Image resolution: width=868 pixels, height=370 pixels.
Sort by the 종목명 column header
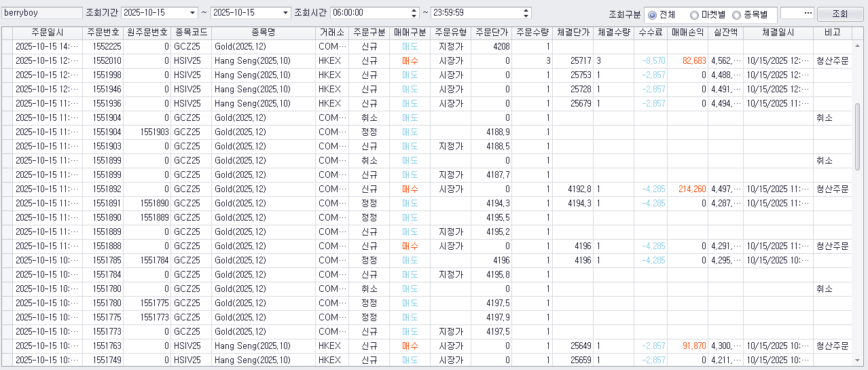point(264,33)
